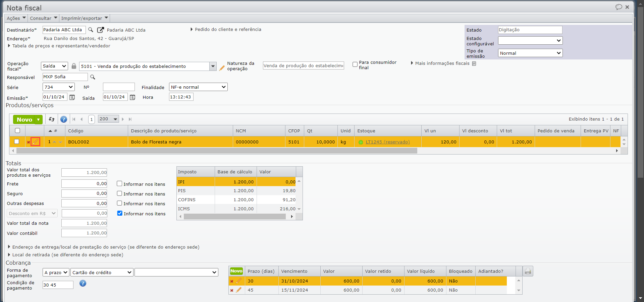Click printer icon in Cobrança table
The image size is (644, 302).
[x=528, y=271]
